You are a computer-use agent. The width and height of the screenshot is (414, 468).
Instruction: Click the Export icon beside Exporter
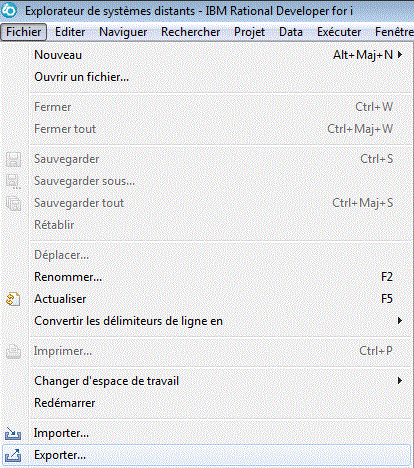pyautogui.click(x=13, y=455)
